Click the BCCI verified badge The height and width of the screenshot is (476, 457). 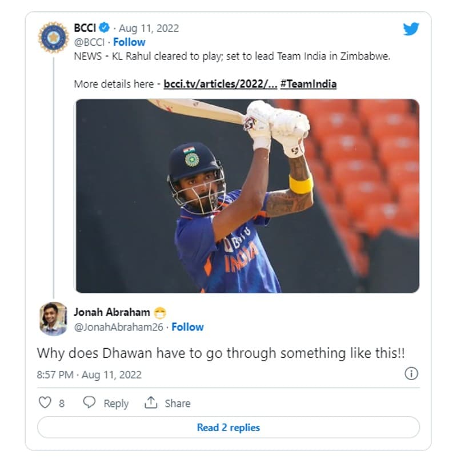click(105, 27)
